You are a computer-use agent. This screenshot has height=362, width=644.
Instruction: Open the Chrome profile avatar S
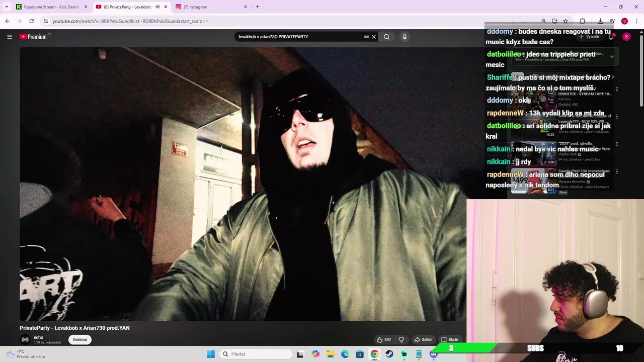(624, 21)
